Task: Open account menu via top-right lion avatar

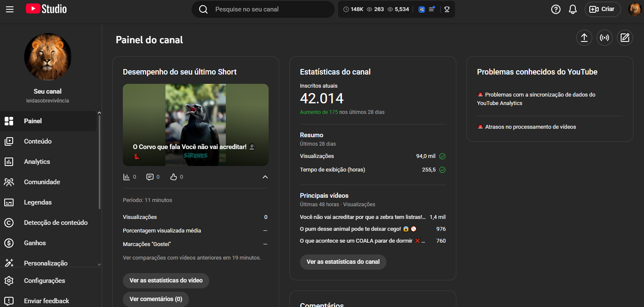Action: click(635, 9)
